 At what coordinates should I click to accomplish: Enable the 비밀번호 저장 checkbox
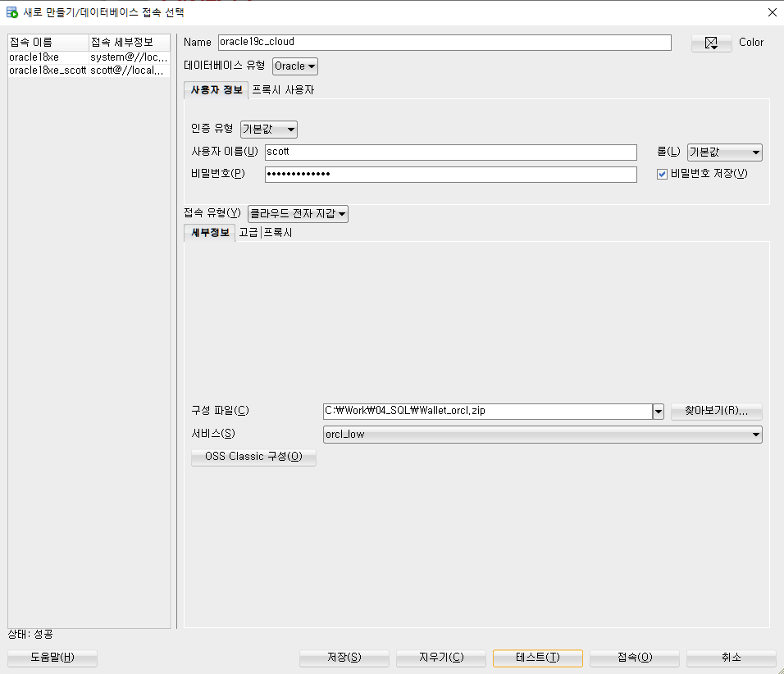coord(662,174)
